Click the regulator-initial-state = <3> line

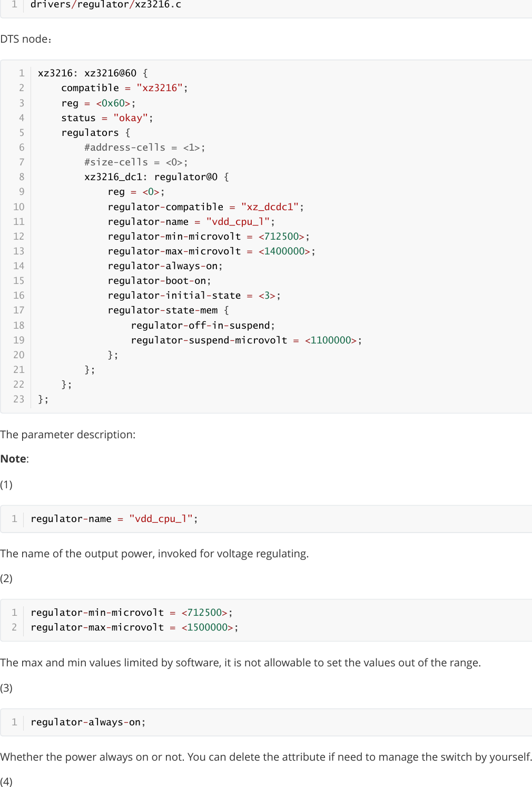point(194,296)
